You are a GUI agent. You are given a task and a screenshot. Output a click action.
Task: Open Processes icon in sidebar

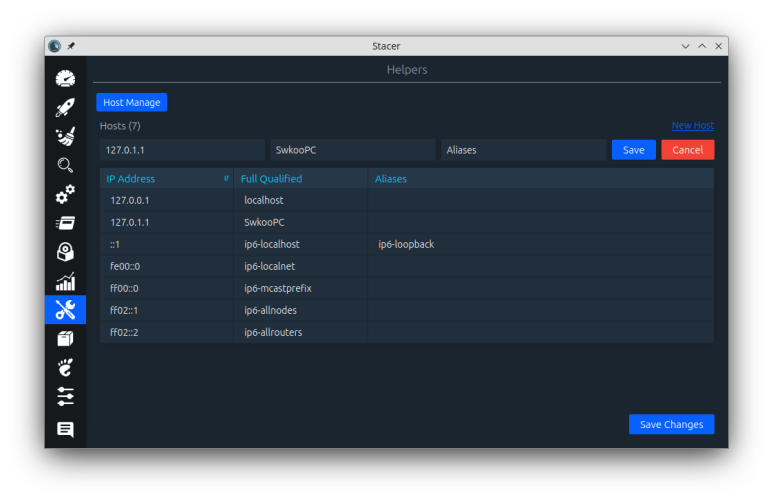[x=65, y=223]
